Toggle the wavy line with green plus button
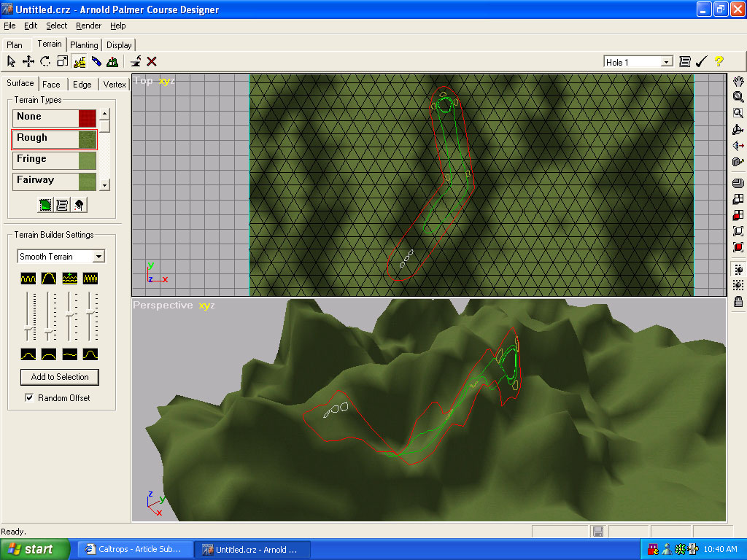Screen dimensions: 747x560 point(69,279)
